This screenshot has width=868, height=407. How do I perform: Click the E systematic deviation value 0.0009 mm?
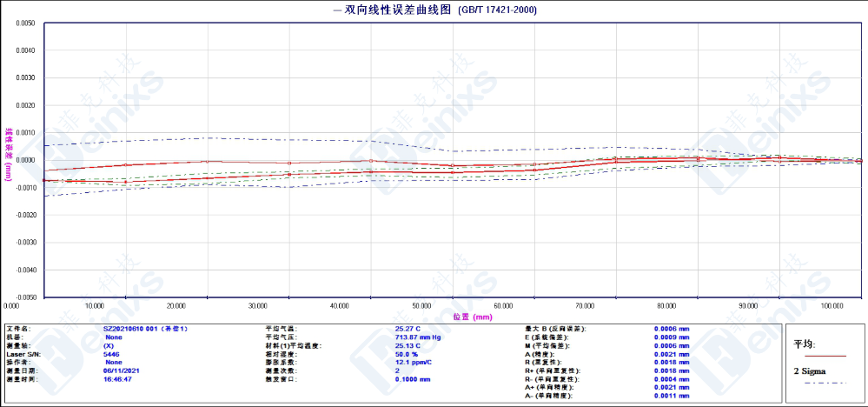tap(672, 337)
